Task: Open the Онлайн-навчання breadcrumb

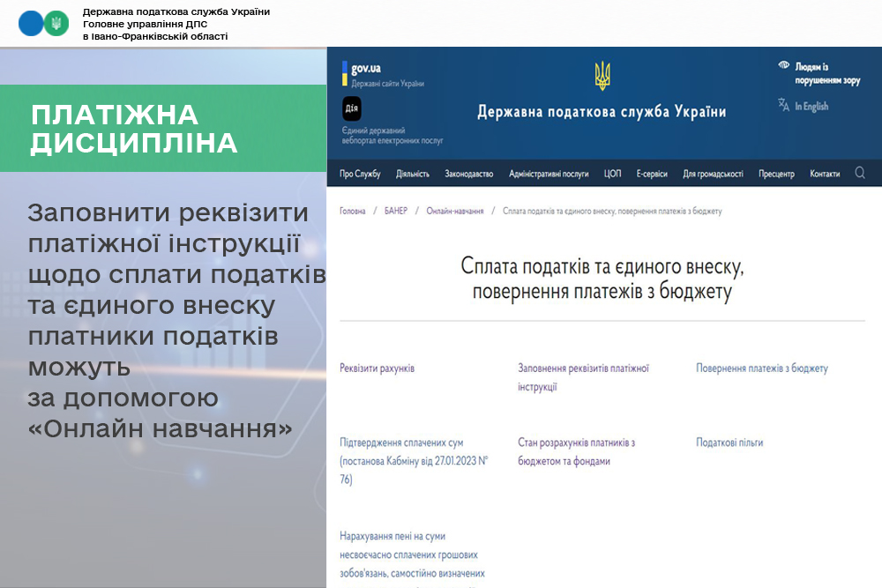Action: [x=454, y=212]
